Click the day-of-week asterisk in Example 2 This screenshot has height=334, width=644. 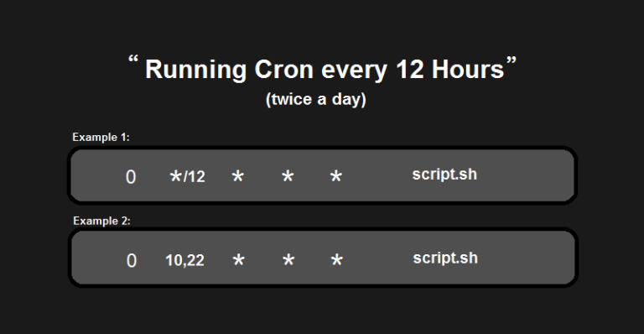(337, 260)
